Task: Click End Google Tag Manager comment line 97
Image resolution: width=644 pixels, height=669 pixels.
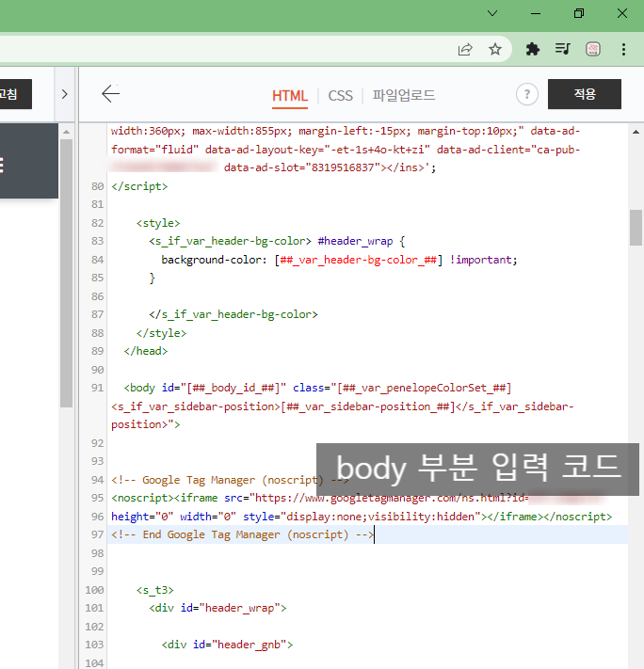Action: [x=242, y=534]
